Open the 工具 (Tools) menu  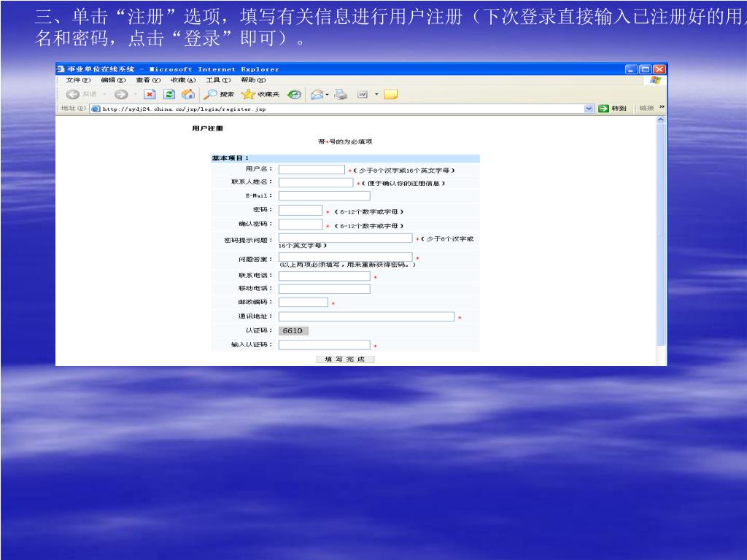point(218,80)
